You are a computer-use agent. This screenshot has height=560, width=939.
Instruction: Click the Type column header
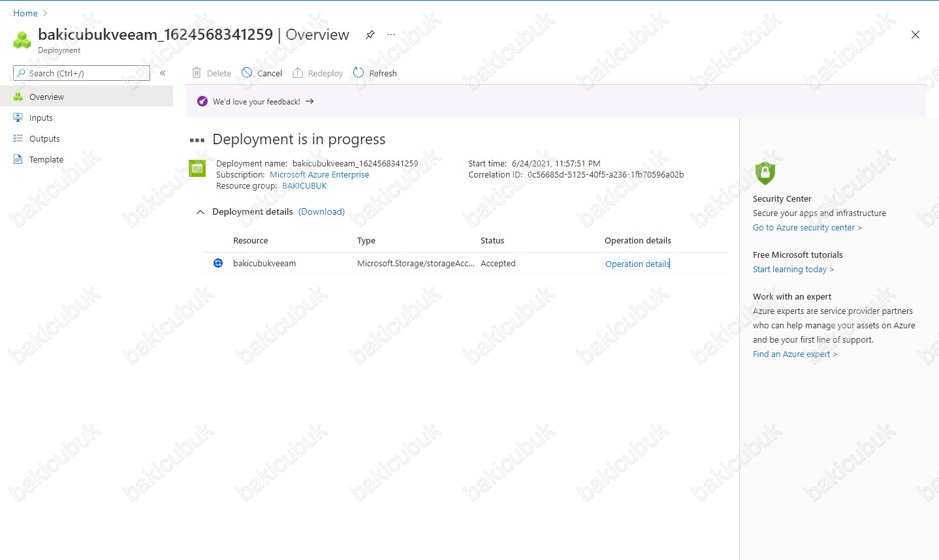click(366, 241)
